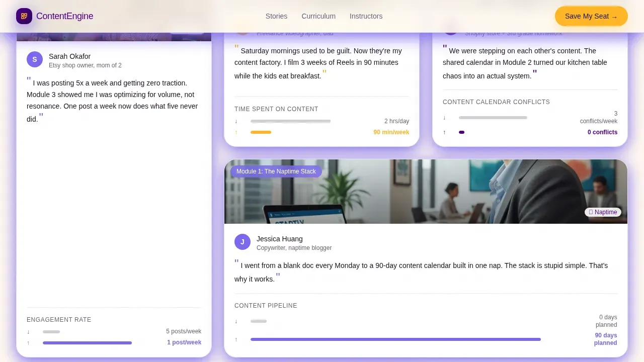Click the down arrow beside 2 hrs/day

coord(236,121)
